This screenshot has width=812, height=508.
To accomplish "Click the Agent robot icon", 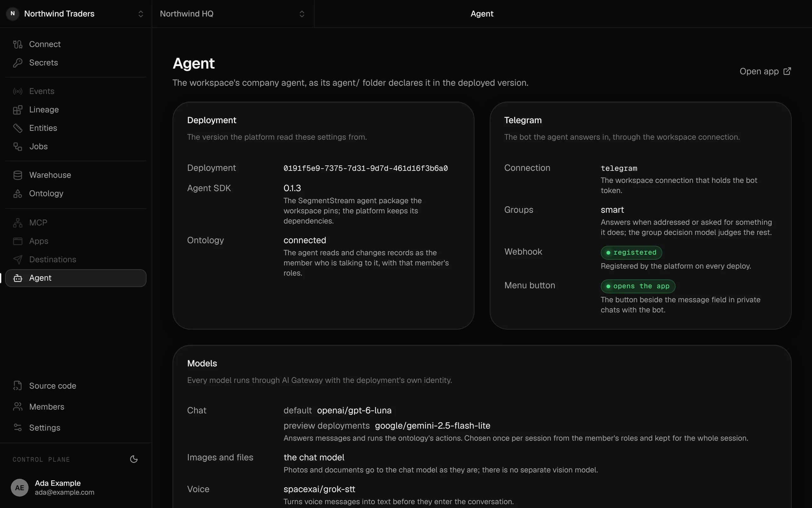I will 17,278.
